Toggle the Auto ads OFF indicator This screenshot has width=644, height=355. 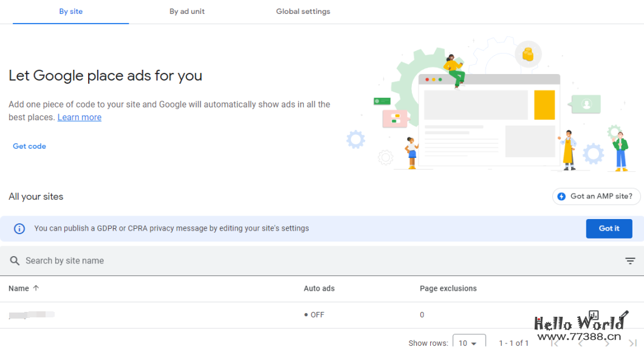click(314, 314)
